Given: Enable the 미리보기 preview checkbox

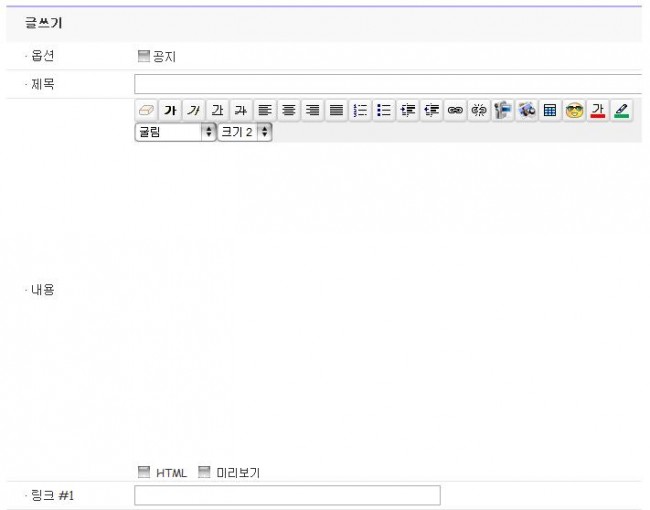Looking at the screenshot, I should [204, 472].
